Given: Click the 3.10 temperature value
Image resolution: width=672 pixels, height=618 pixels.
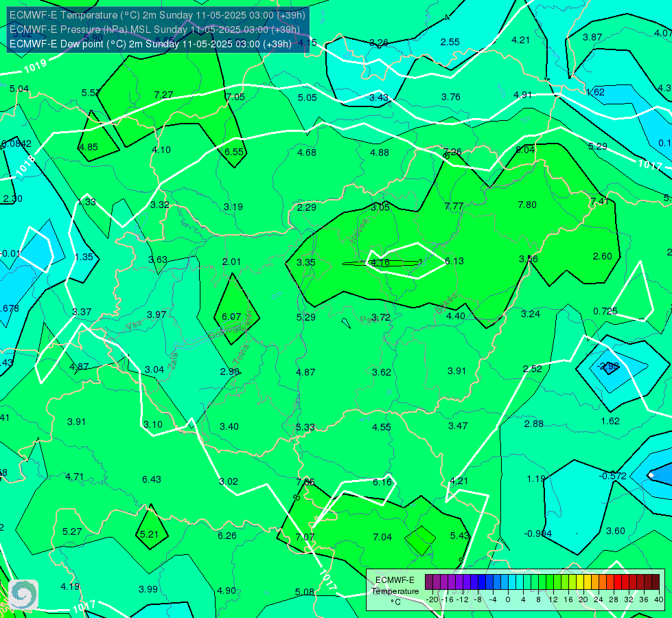Looking at the screenshot, I should [152, 424].
